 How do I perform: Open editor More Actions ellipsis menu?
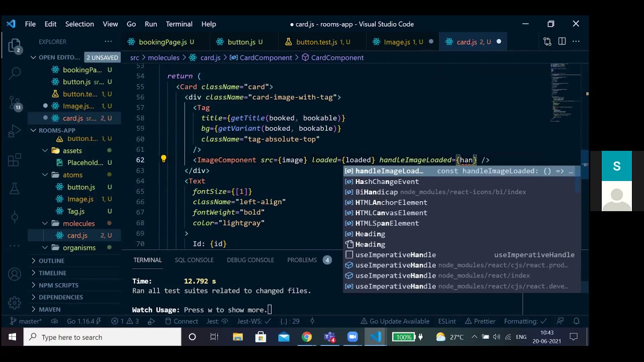[x=576, y=42]
